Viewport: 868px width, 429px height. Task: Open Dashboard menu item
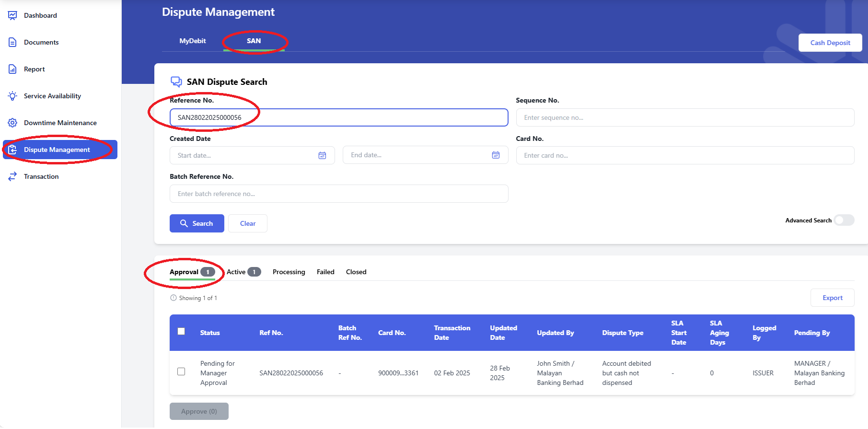coord(40,15)
